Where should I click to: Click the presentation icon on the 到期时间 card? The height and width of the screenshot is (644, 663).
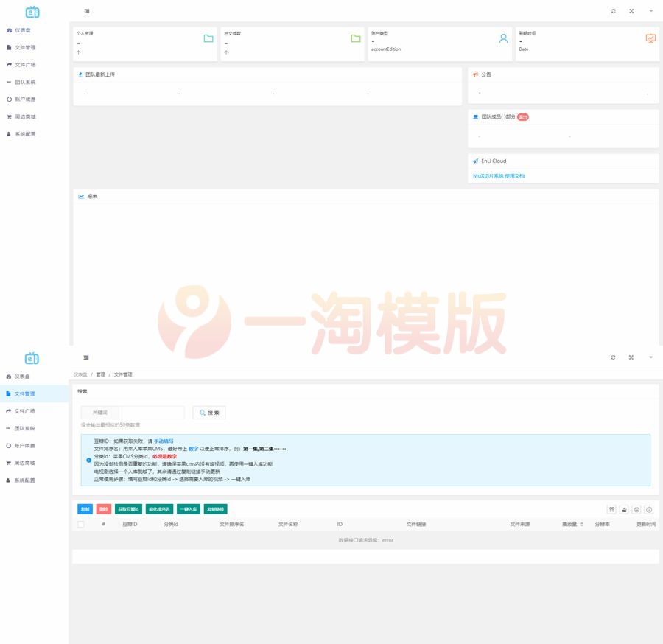(x=650, y=38)
